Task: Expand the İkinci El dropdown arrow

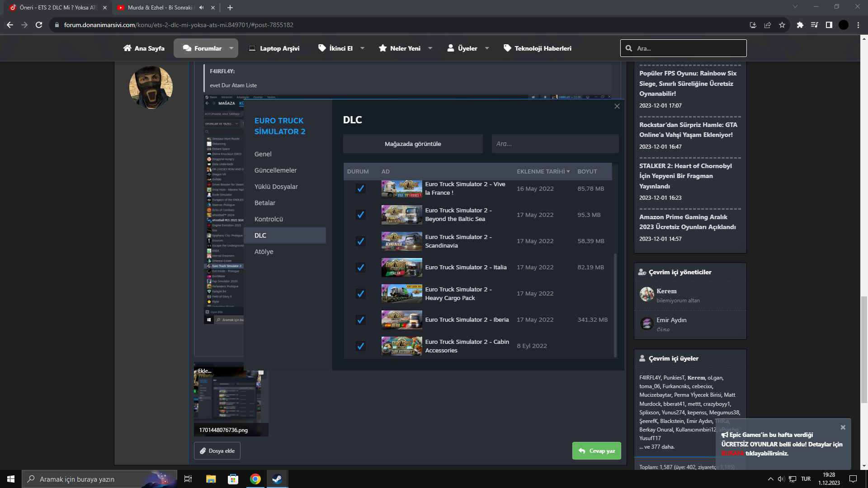Action: pos(362,48)
